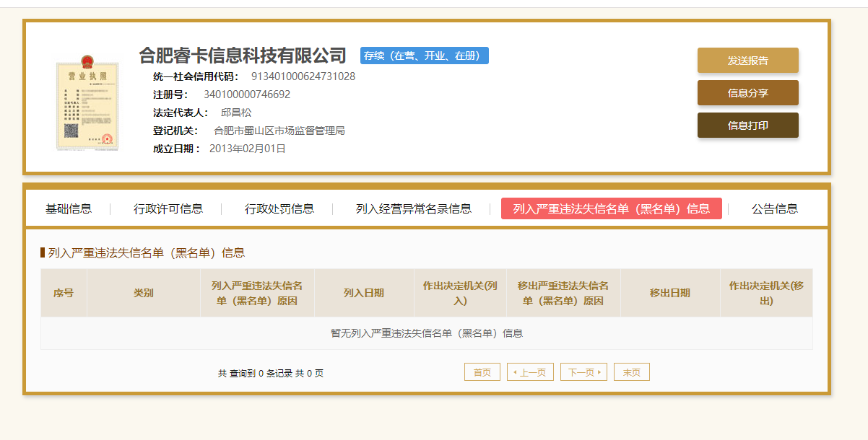The width and height of the screenshot is (868, 440).
Task: Click the 存续（在营、开业、在册） status badge
Action: tap(425, 56)
